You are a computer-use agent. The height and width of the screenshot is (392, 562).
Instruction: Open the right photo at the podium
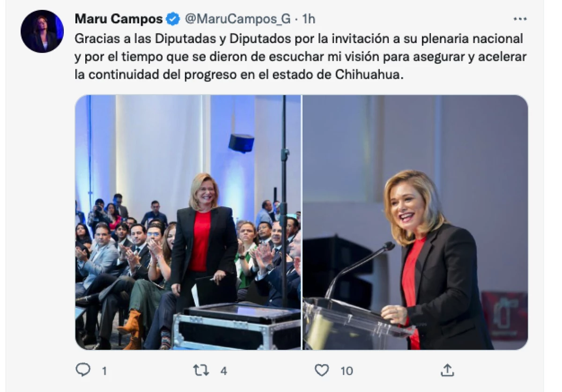(415, 222)
